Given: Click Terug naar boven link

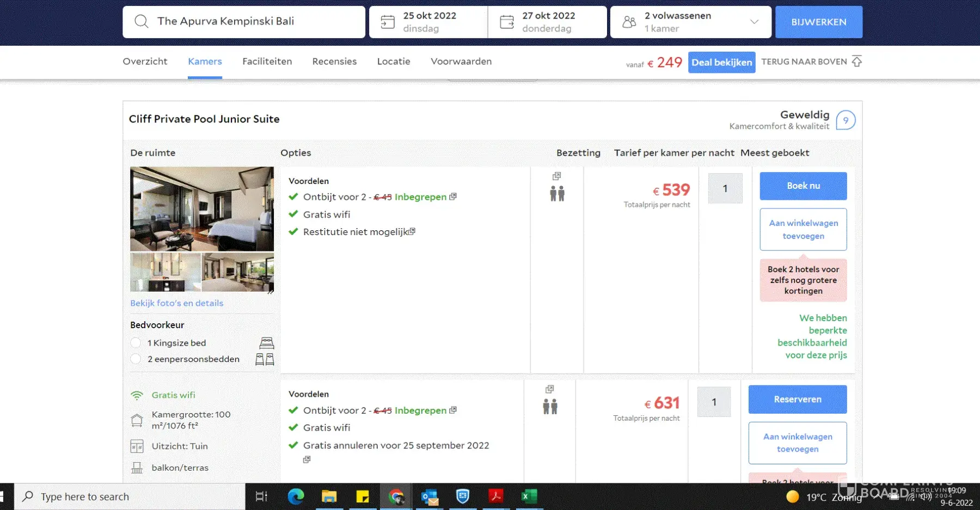Looking at the screenshot, I should (804, 62).
